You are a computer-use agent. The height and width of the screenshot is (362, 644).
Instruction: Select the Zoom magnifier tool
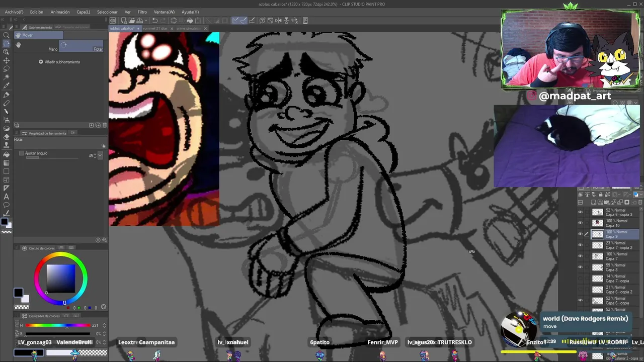(x=7, y=35)
